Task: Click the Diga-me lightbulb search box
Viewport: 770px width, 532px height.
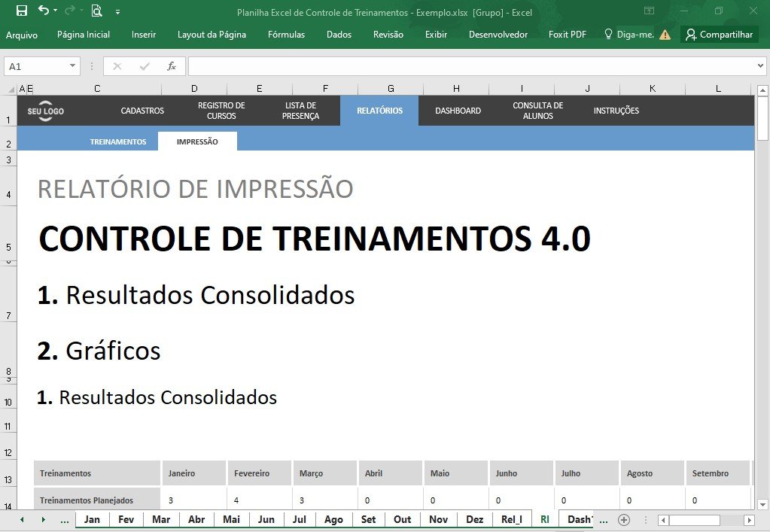Action: (x=629, y=35)
